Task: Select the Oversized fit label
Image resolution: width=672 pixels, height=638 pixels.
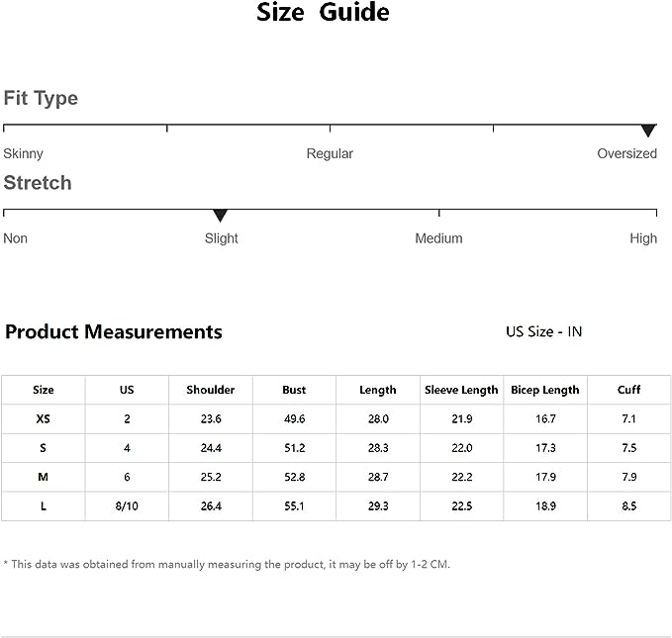Action: (626, 154)
